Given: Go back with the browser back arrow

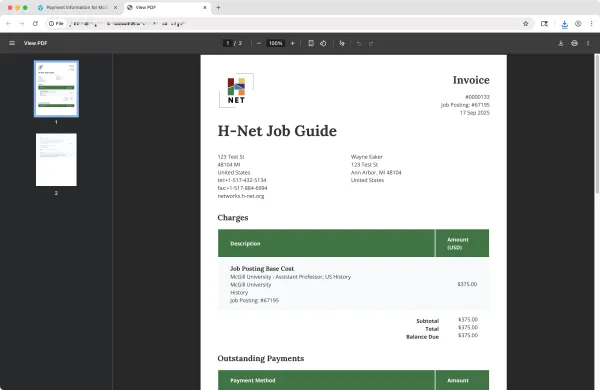Looking at the screenshot, I should pos(8,24).
